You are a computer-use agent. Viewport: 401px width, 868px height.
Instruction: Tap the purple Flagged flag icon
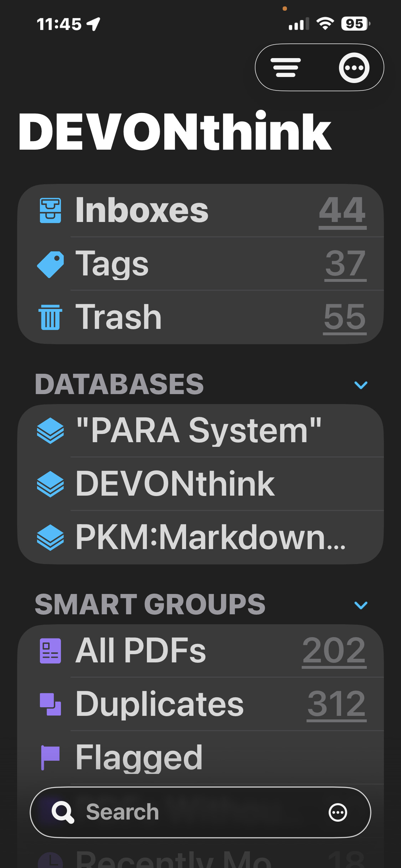[x=50, y=758]
